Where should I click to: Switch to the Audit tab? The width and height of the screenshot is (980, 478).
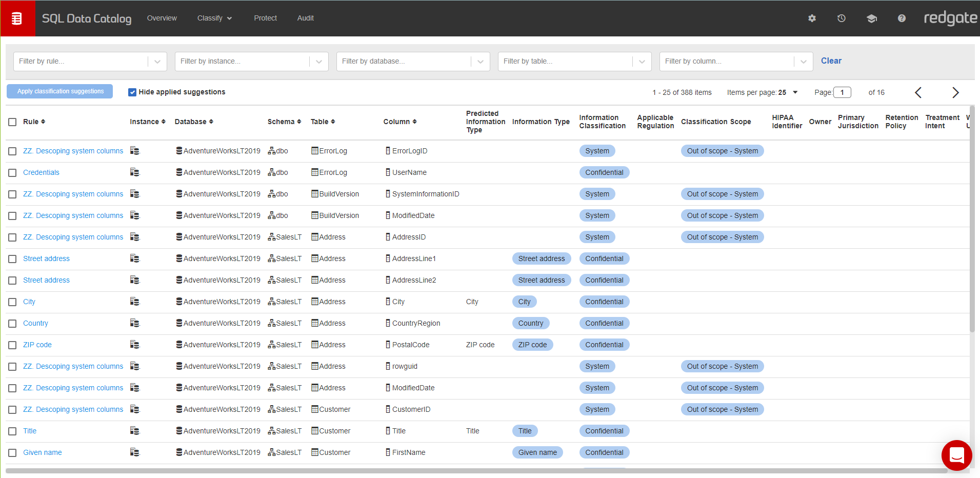click(x=305, y=18)
